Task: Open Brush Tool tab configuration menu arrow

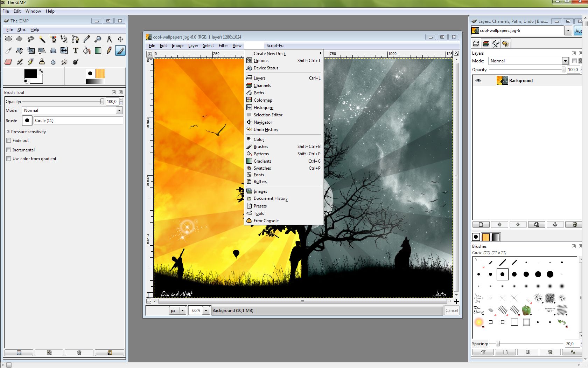Action: 114,93
